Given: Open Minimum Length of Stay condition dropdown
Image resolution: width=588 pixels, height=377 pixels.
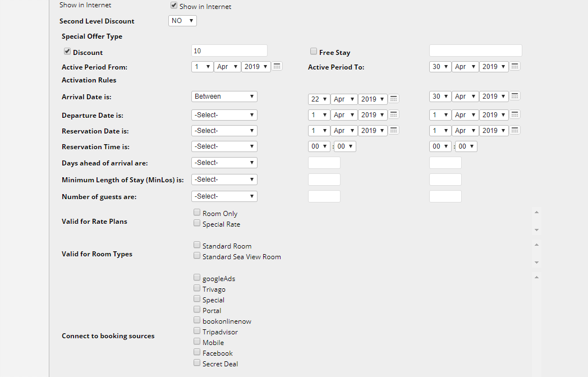Looking at the screenshot, I should coord(224,180).
